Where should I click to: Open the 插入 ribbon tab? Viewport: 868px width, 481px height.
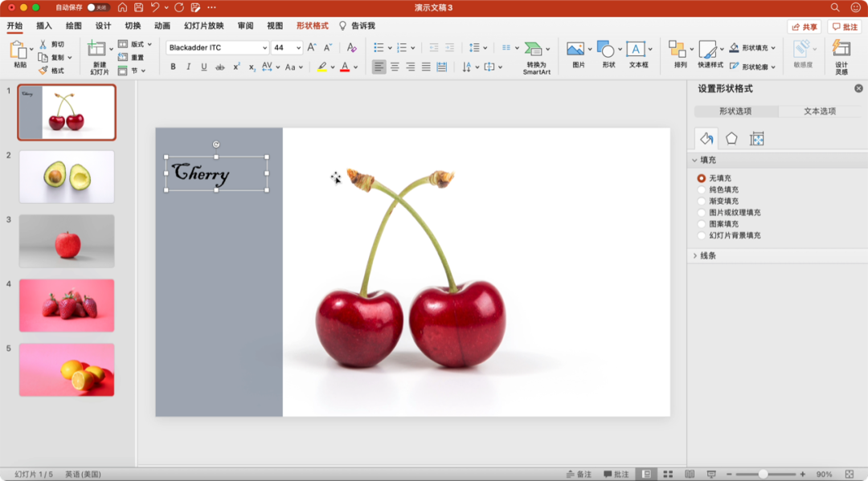point(44,26)
